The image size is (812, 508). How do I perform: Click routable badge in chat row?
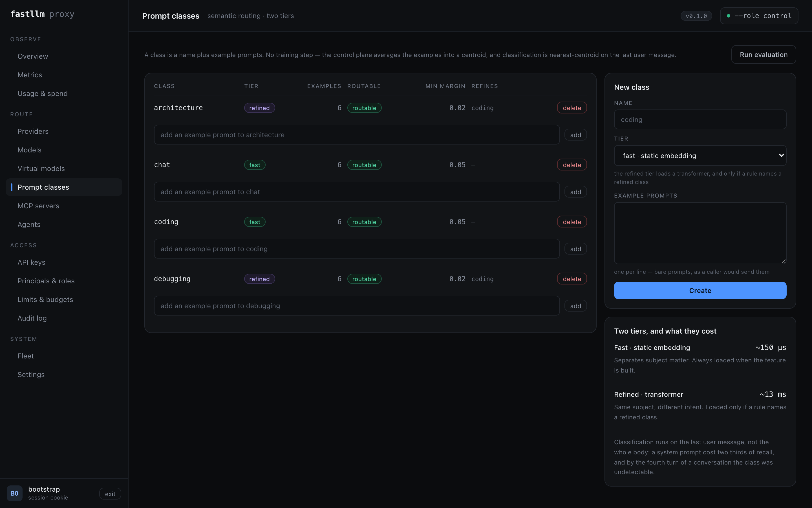point(364,165)
